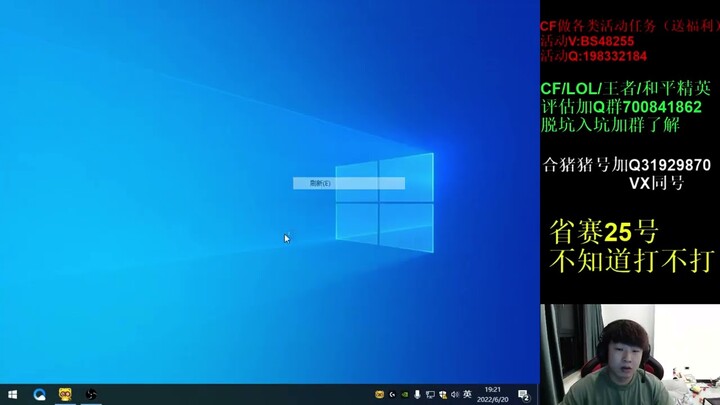Open network settings from the tray icon

430,394
